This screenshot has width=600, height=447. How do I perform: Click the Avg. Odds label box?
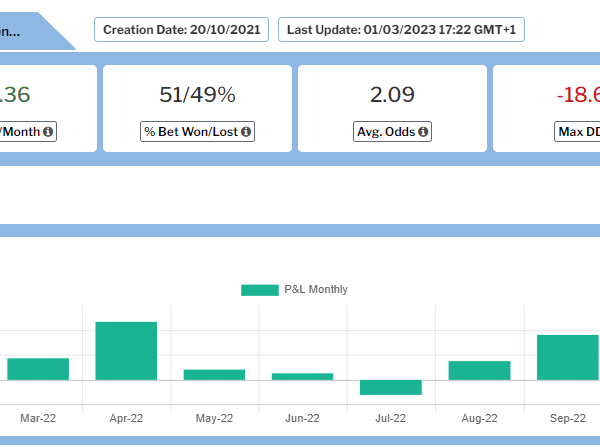[392, 132]
